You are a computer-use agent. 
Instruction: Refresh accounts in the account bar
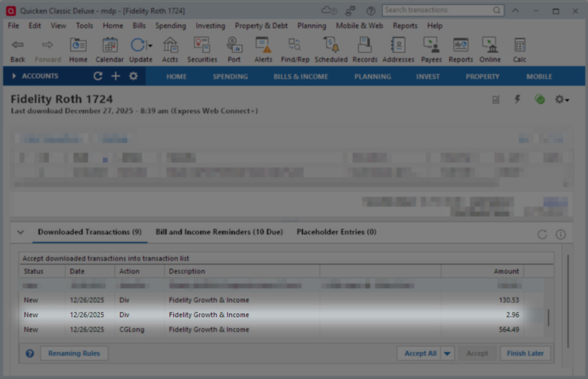[98, 76]
